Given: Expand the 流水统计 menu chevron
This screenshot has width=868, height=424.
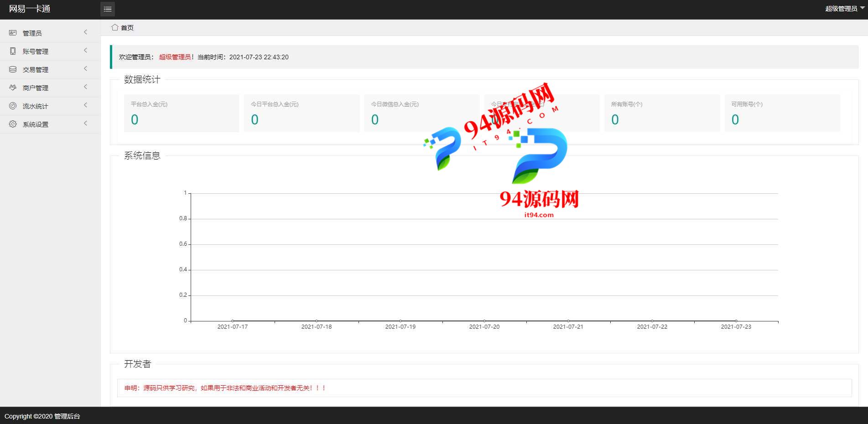Looking at the screenshot, I should click(x=85, y=105).
